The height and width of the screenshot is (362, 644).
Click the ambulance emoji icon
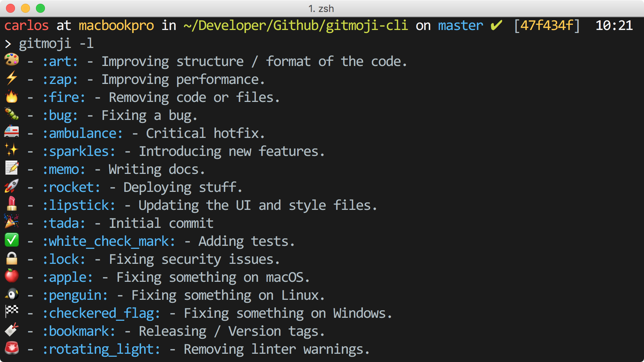12,132
